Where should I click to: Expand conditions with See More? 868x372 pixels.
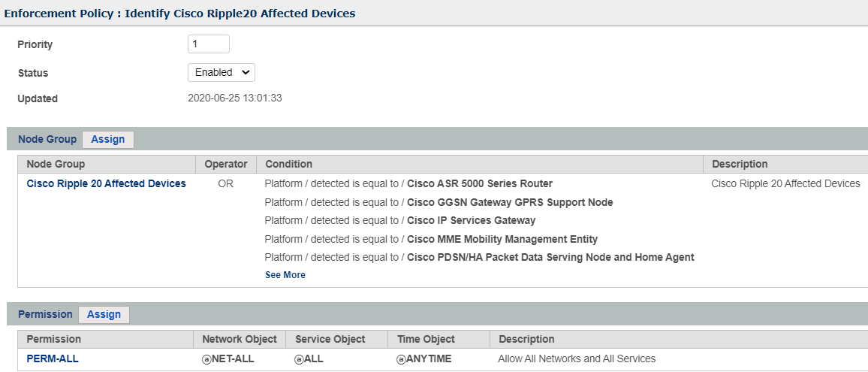click(x=285, y=275)
